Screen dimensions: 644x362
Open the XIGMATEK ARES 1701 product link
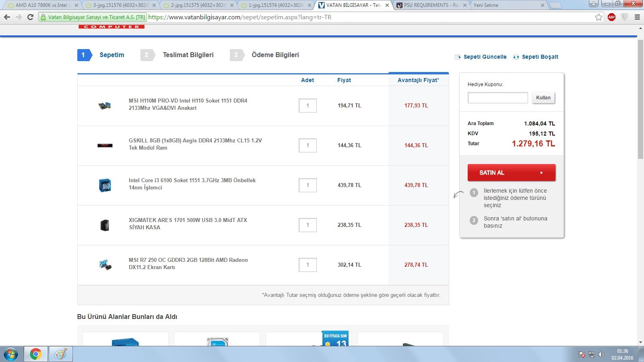click(x=188, y=224)
